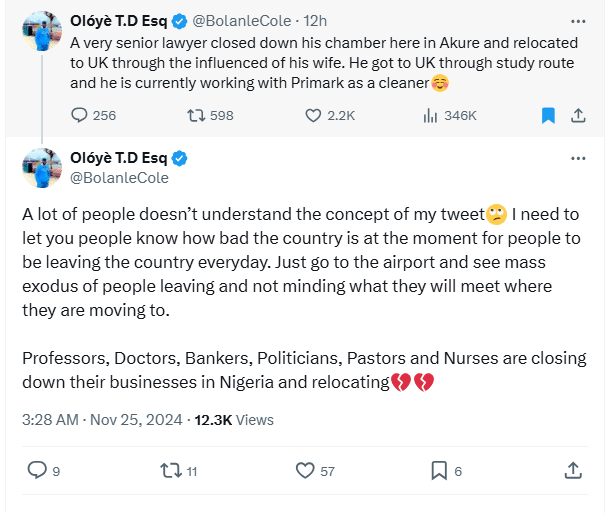The image size is (609, 513).
Task: Bookmark the main tweet with 6 bookmarks
Action: click(x=438, y=470)
